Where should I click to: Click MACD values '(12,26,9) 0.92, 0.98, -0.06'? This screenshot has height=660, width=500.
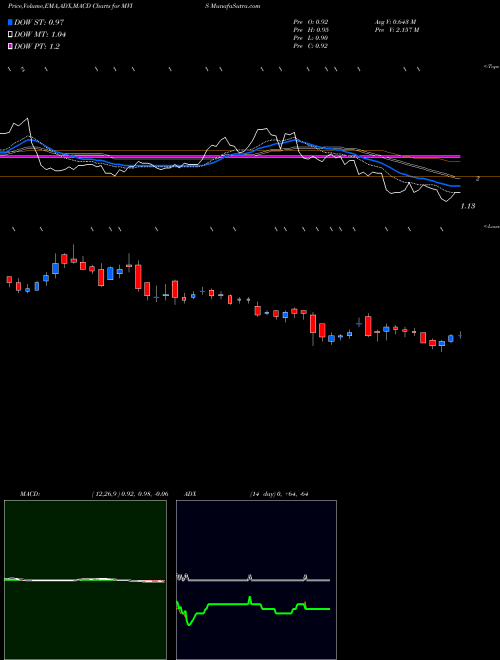coord(130,494)
